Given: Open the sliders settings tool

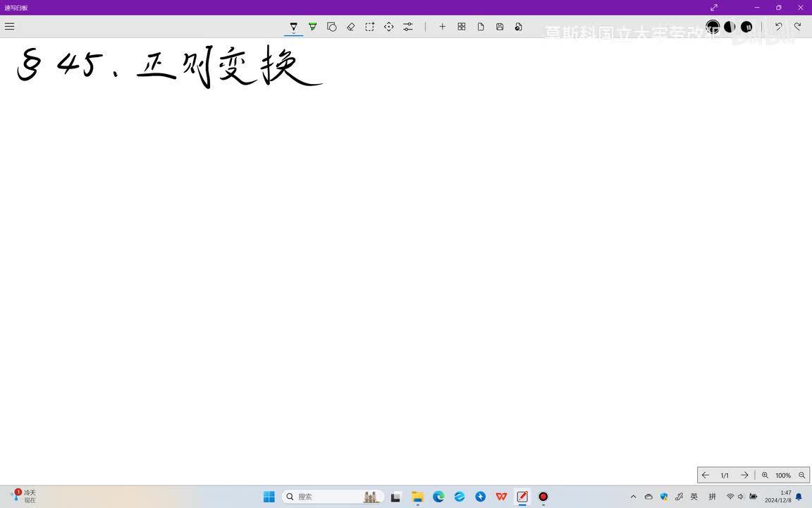Looking at the screenshot, I should click(408, 26).
